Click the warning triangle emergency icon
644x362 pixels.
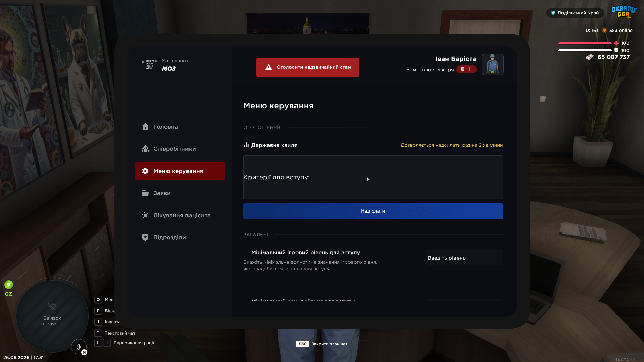269,67
